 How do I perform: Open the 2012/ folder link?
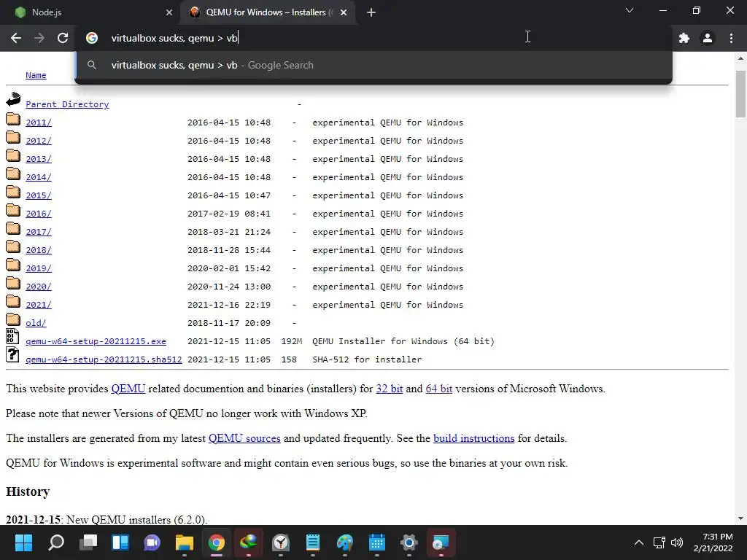click(39, 141)
